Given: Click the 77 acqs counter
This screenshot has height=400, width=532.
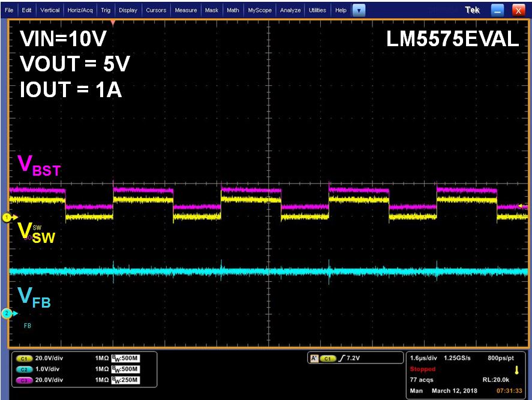Looking at the screenshot, I should (x=422, y=380).
